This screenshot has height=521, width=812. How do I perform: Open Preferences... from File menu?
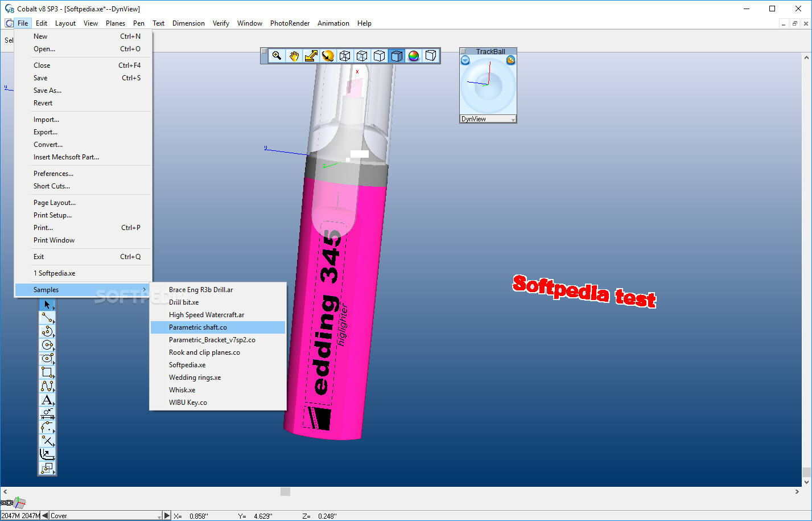(x=83, y=174)
